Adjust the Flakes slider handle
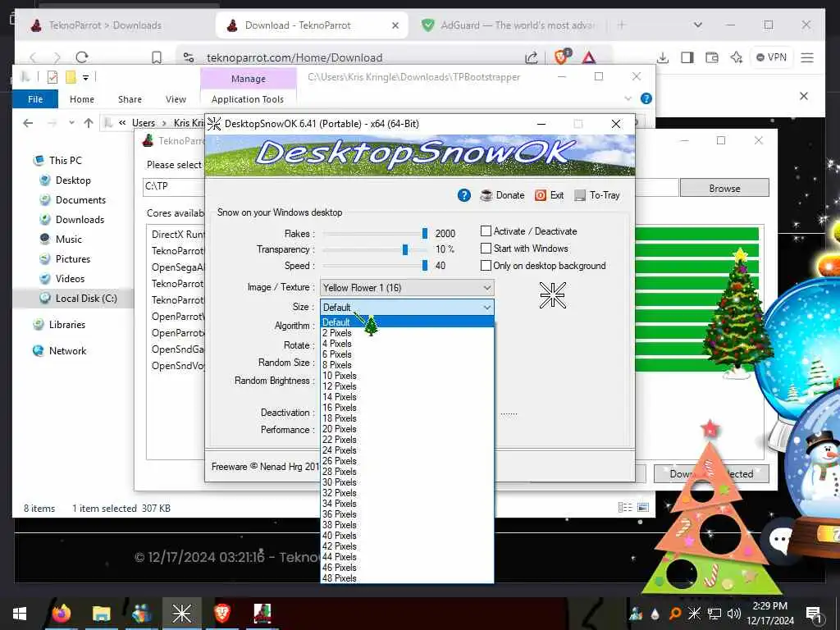The width and height of the screenshot is (840, 630). pyautogui.click(x=425, y=233)
